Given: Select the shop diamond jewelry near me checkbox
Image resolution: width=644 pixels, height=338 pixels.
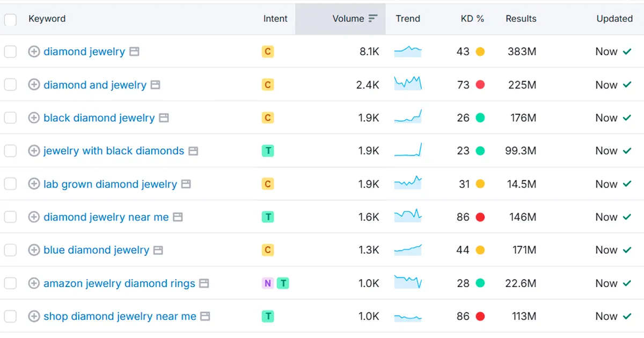Looking at the screenshot, I should tap(10, 317).
